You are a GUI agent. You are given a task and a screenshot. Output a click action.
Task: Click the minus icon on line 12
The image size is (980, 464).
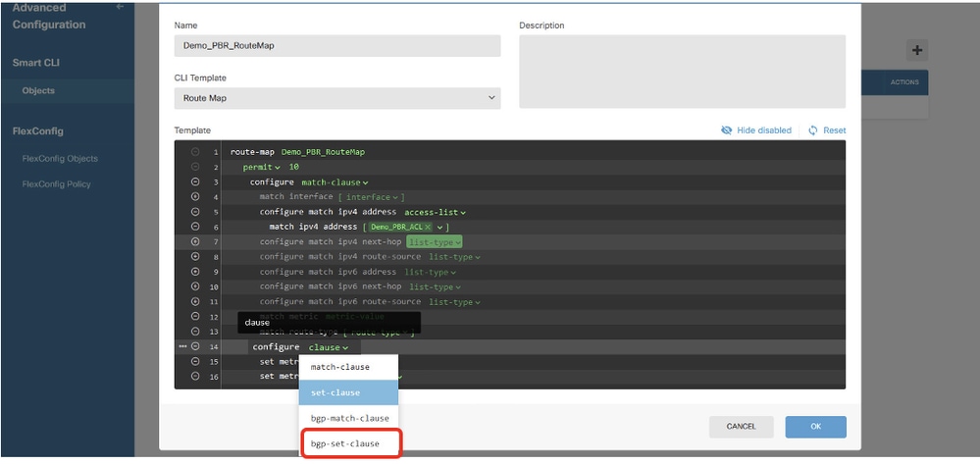point(195,317)
